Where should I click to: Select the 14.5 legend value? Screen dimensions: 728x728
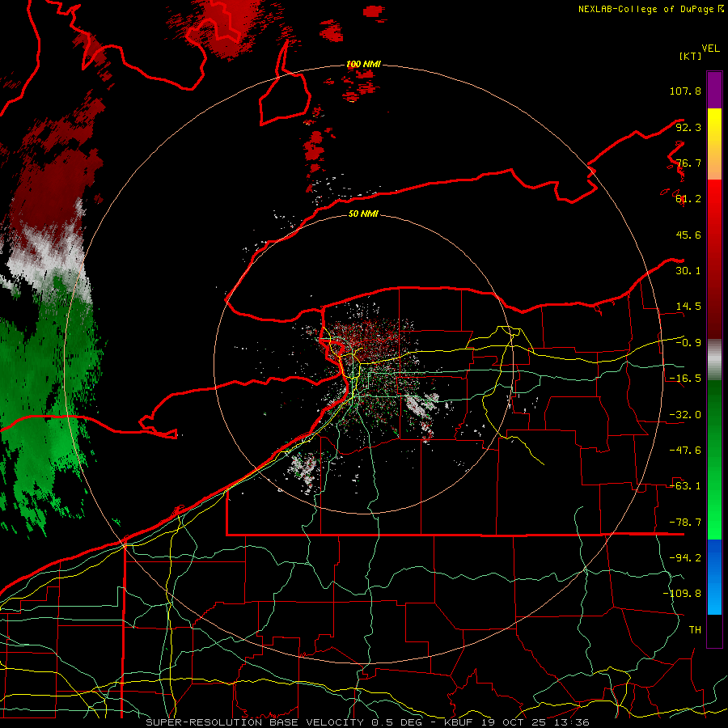click(x=688, y=307)
